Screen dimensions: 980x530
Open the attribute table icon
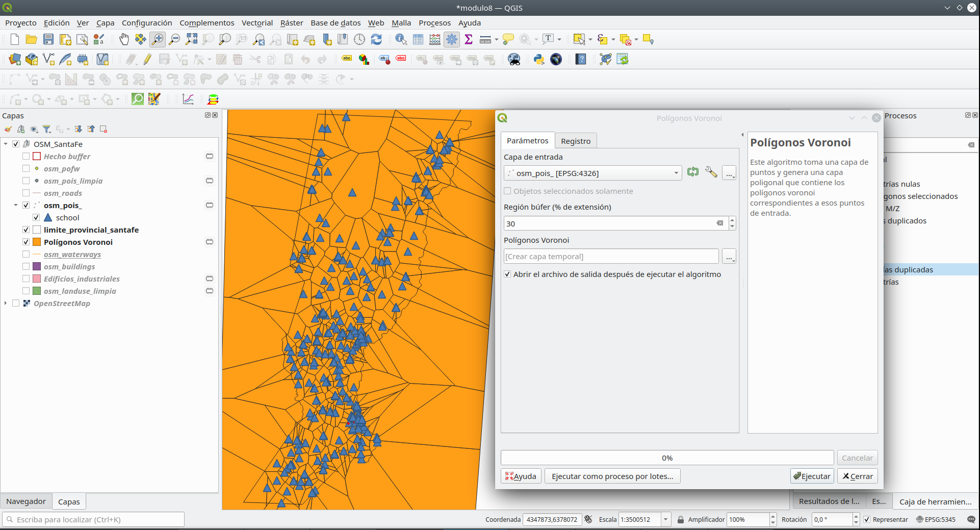point(418,39)
